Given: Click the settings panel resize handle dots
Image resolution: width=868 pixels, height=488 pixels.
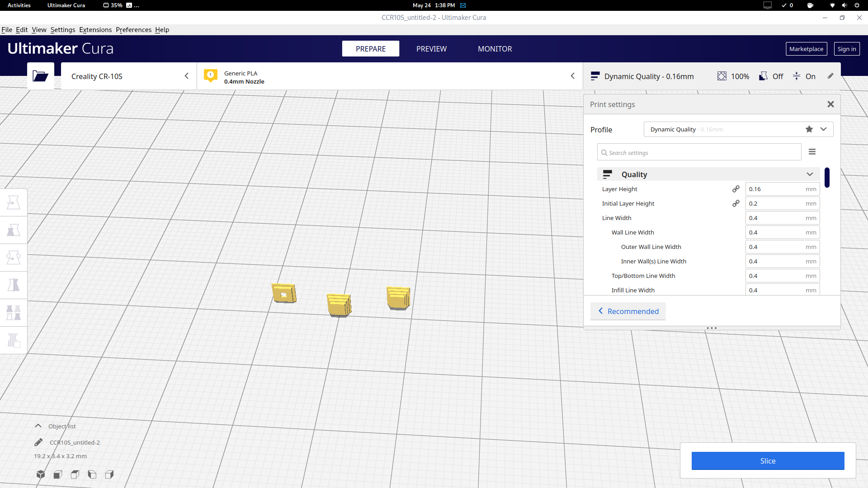Looking at the screenshot, I should pos(712,328).
